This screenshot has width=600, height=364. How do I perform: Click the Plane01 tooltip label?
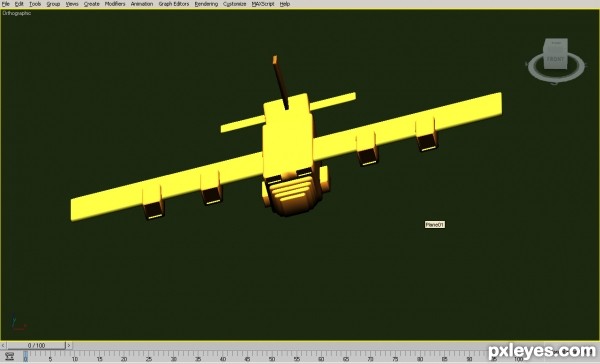pyautogui.click(x=434, y=225)
